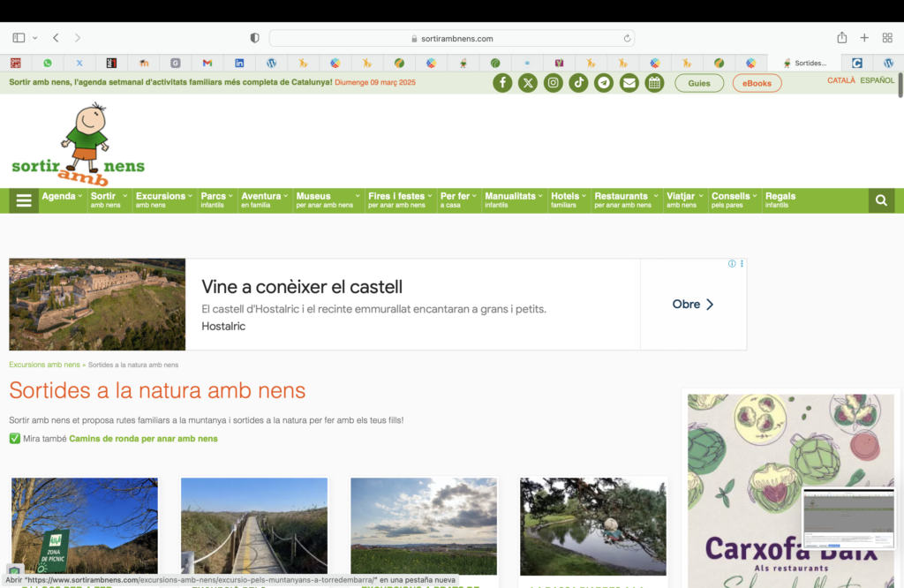This screenshot has width=904, height=588.
Task: Click the Guies button
Action: pyautogui.click(x=699, y=83)
